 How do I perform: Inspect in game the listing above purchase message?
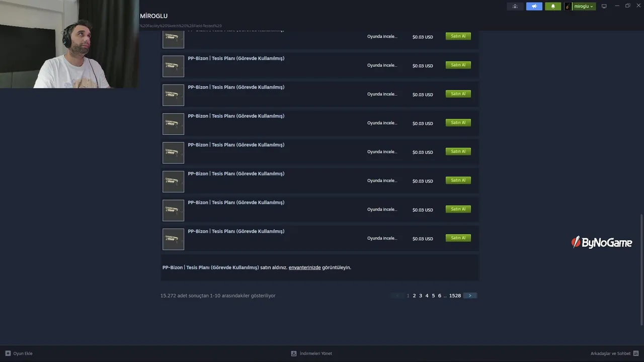(x=382, y=238)
